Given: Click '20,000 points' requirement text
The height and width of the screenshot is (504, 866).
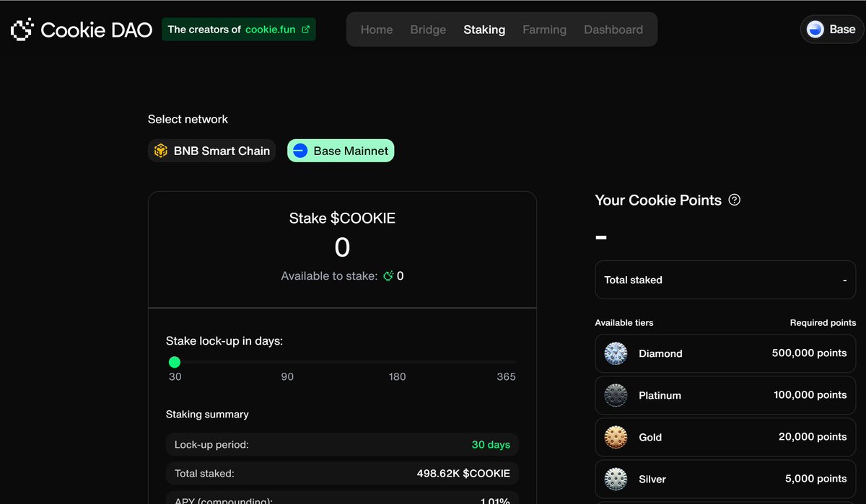Looking at the screenshot, I should pos(813,437).
